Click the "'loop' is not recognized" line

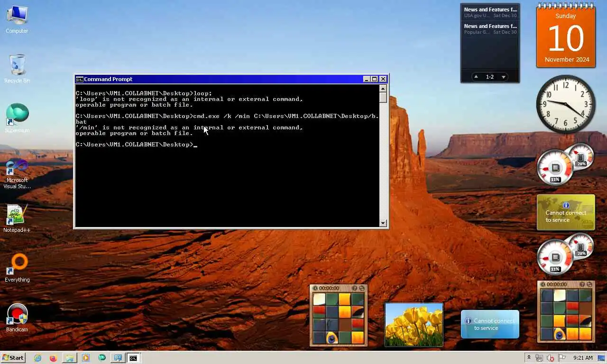point(190,99)
